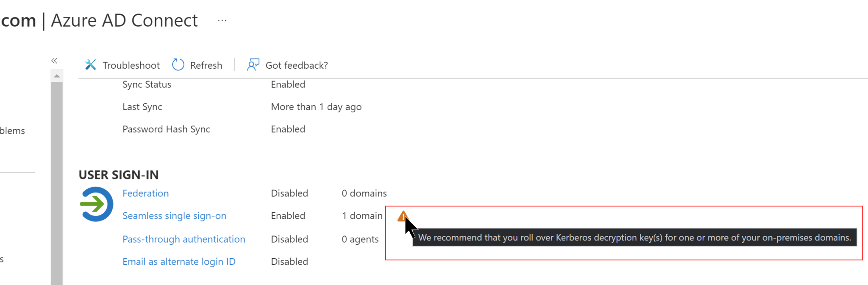
Task: Open the Federation sign-in settings
Action: pos(145,193)
